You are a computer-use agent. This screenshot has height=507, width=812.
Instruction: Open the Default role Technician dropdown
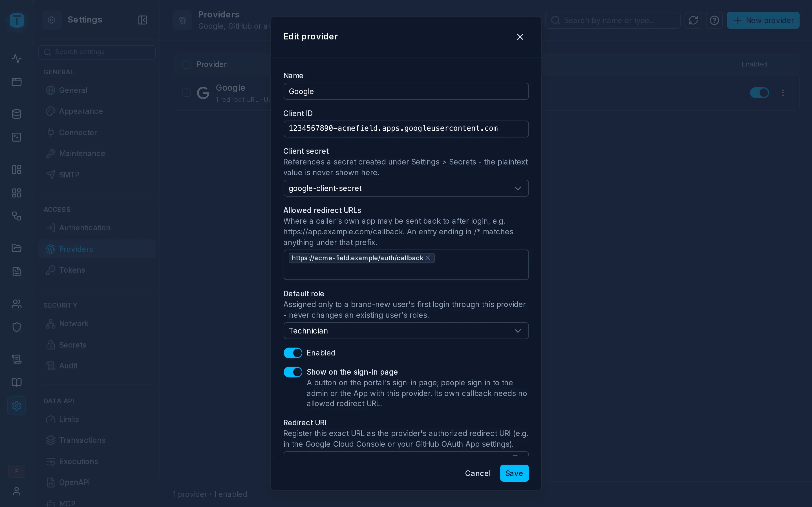pos(406,331)
